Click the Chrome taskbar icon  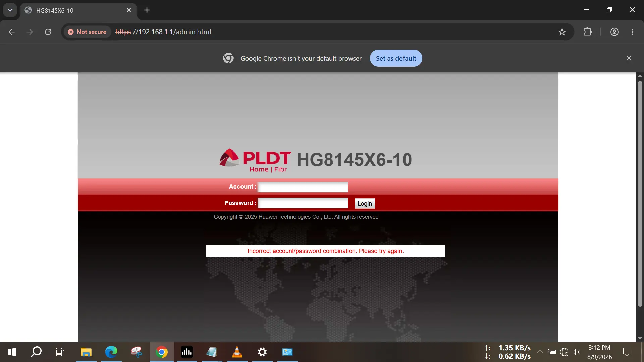pos(162,352)
